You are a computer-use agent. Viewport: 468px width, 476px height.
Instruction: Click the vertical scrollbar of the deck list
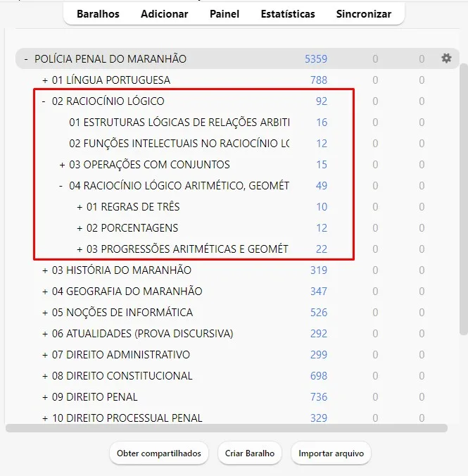464,199
